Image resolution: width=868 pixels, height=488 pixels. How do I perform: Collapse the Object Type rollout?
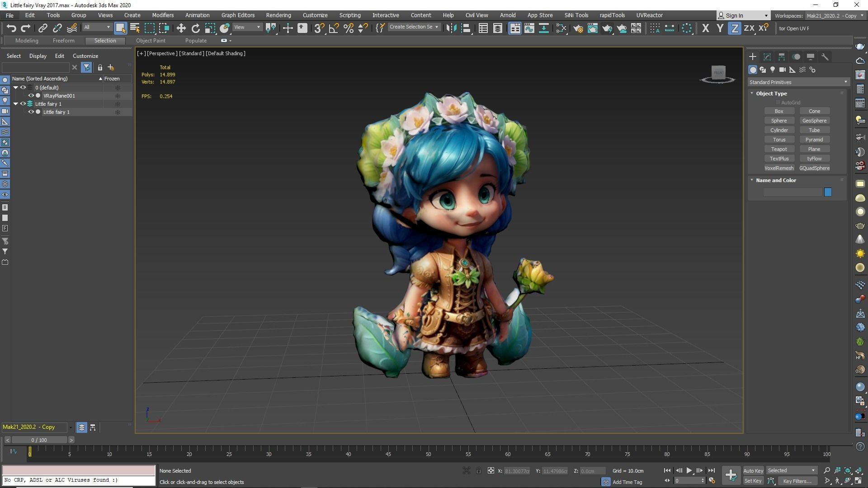click(752, 93)
